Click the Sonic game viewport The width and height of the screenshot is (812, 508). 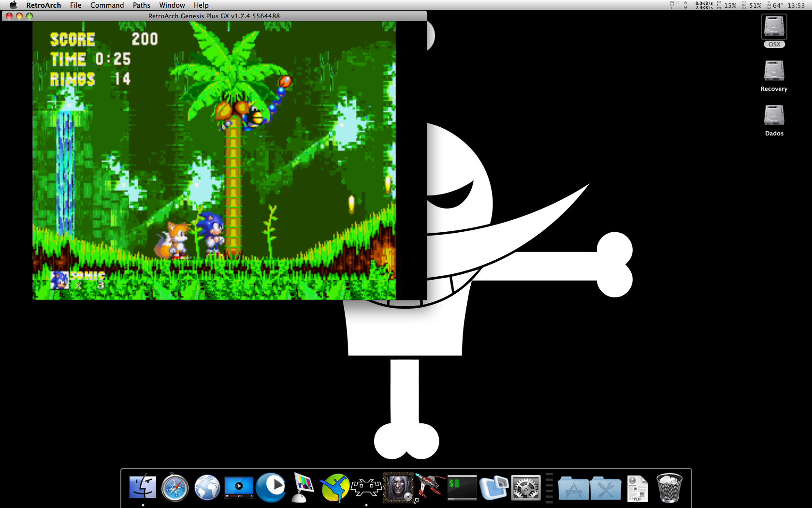(214, 160)
